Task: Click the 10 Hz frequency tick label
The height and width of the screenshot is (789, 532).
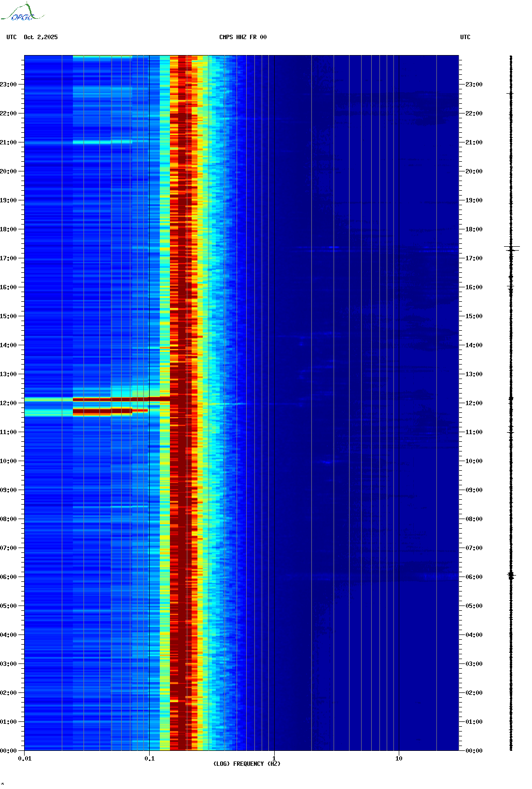Action: [x=399, y=759]
